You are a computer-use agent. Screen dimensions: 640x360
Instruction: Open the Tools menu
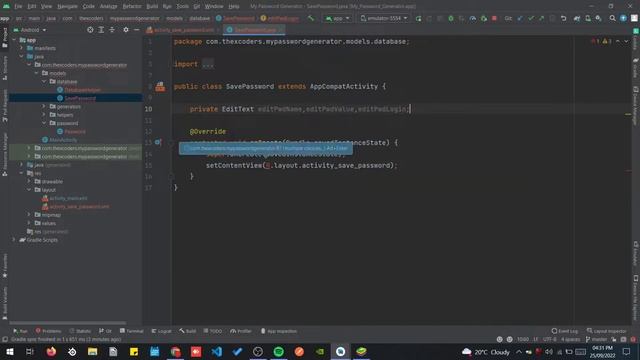182,7
